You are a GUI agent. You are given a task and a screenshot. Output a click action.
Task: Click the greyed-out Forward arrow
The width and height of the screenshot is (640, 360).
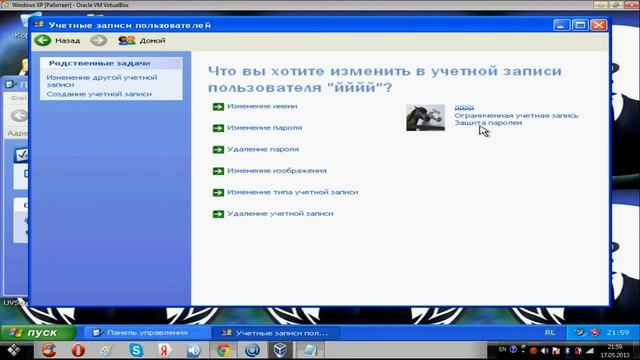click(x=98, y=40)
